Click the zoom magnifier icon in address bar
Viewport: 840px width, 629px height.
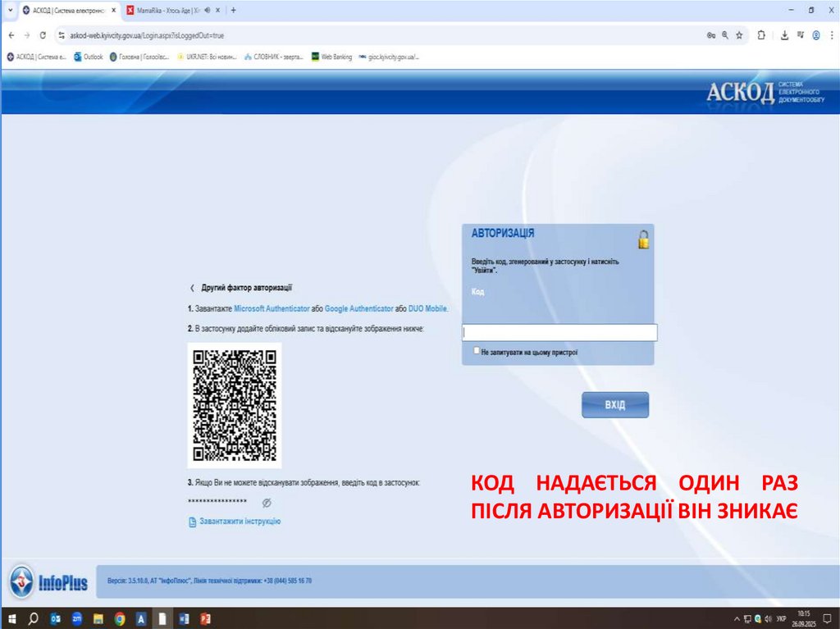(x=725, y=35)
